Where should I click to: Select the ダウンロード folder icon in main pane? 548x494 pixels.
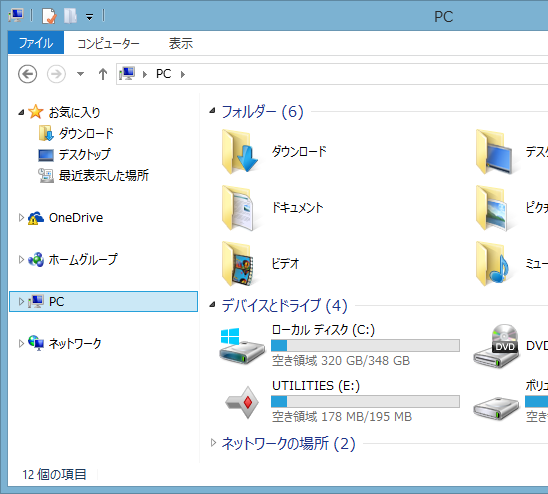tap(240, 152)
